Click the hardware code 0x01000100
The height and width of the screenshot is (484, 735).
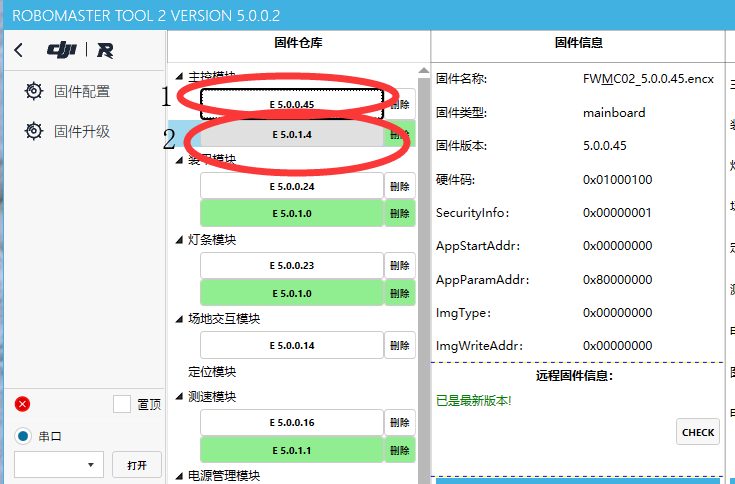pos(617,180)
